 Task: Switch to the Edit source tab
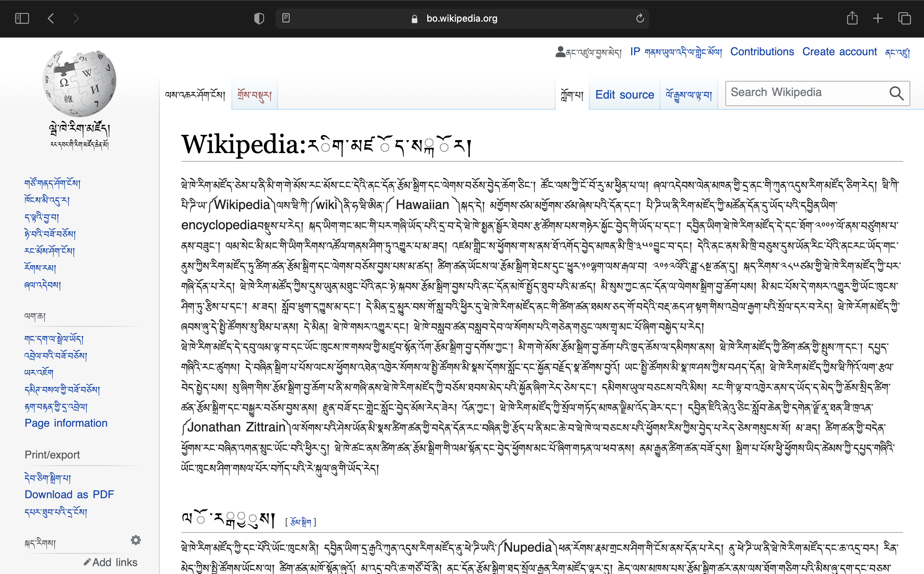[624, 95]
